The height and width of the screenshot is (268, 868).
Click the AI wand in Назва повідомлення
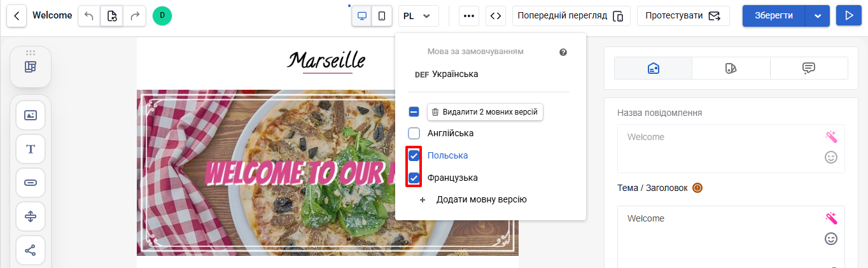[x=830, y=136]
